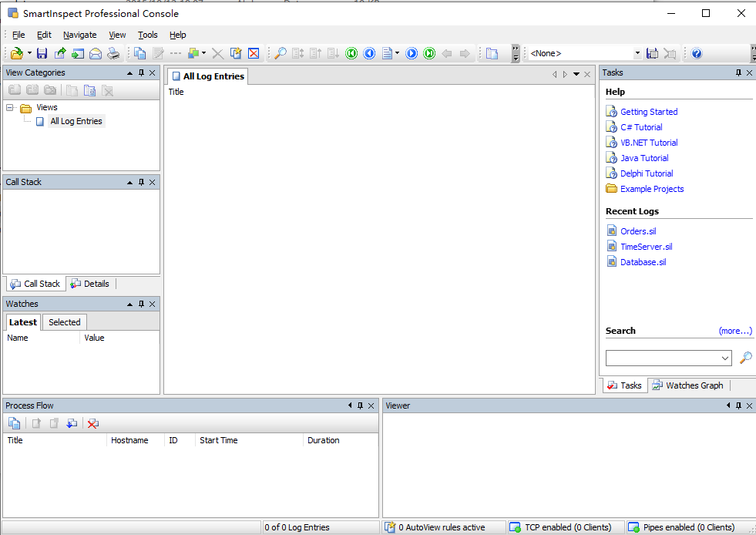Click the save layout icon beside <None>
The width and height of the screenshot is (756, 535).
652,53
